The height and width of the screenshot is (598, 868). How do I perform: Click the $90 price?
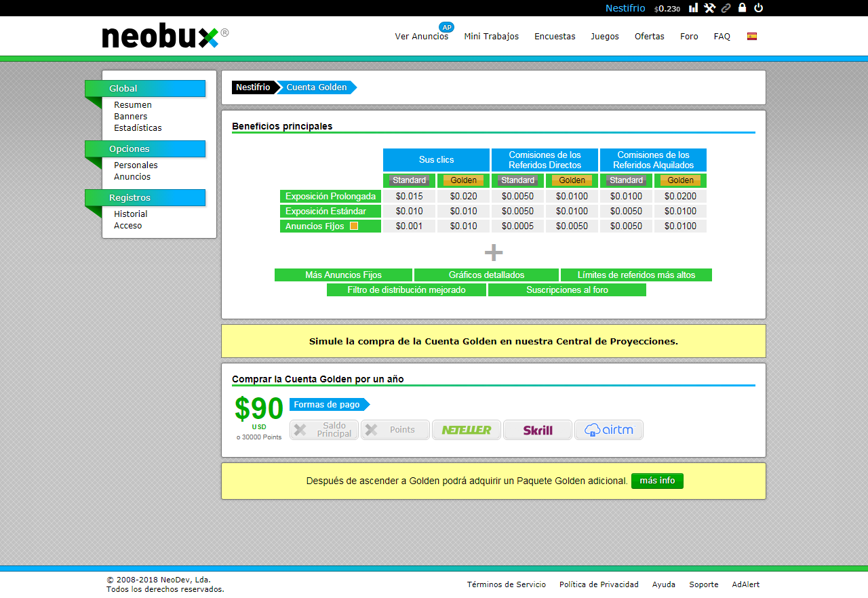(259, 409)
